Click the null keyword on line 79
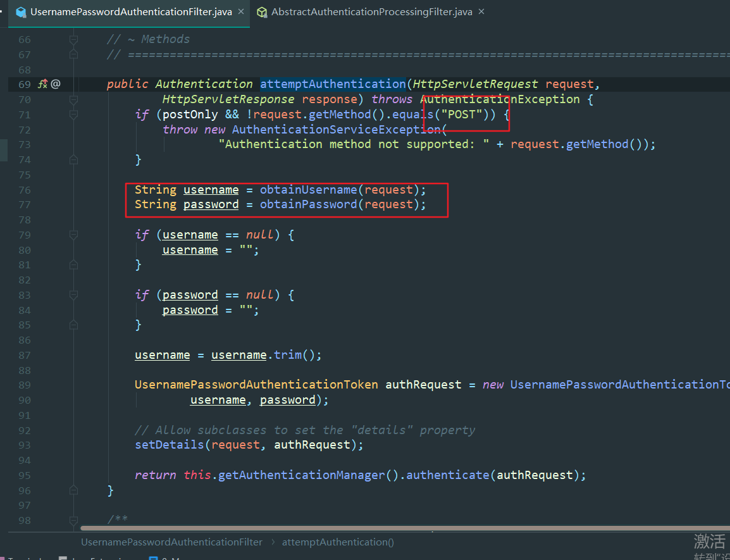The height and width of the screenshot is (560, 730). 260,235
